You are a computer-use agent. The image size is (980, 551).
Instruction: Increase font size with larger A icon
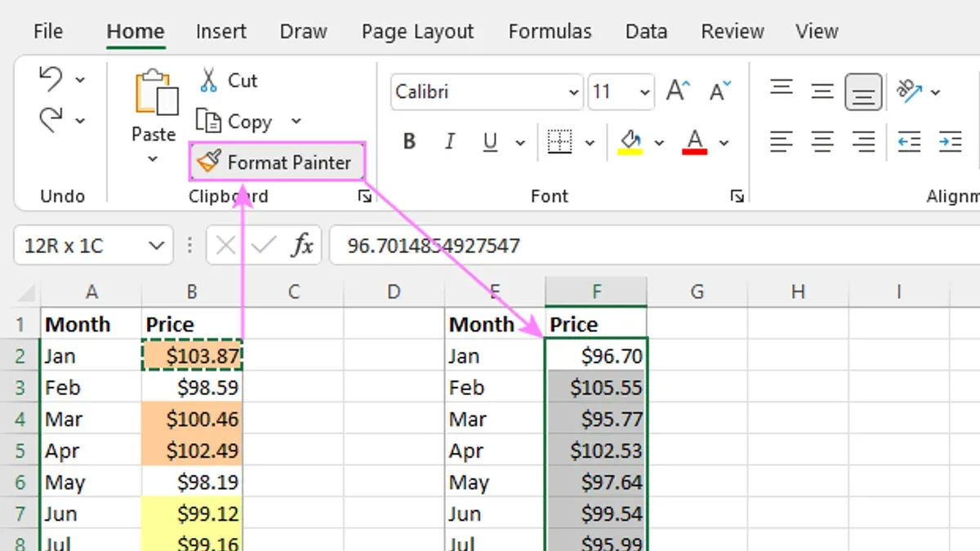coord(679,91)
